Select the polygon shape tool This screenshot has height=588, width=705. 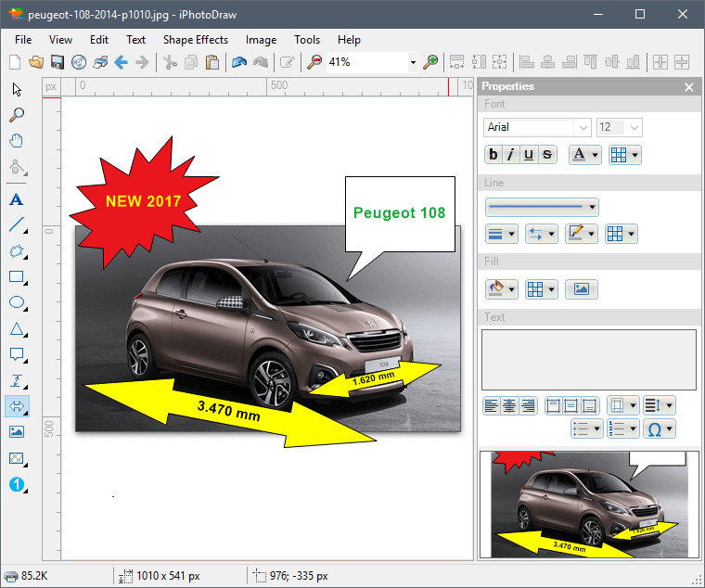pyautogui.click(x=17, y=250)
